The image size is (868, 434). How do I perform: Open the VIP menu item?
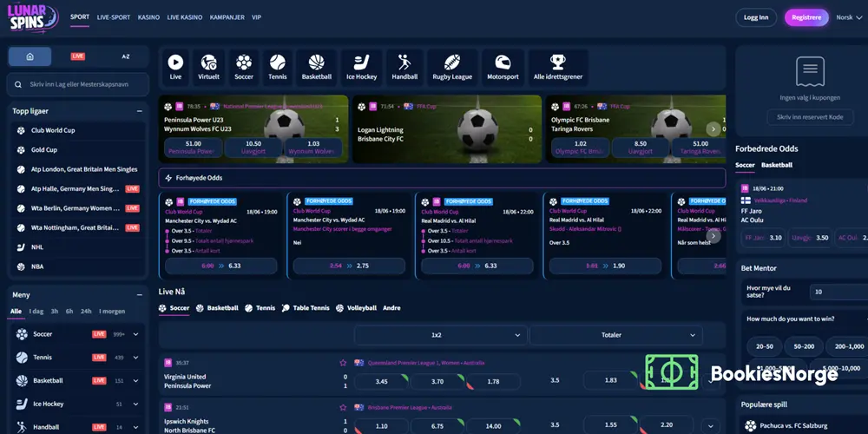tap(256, 17)
